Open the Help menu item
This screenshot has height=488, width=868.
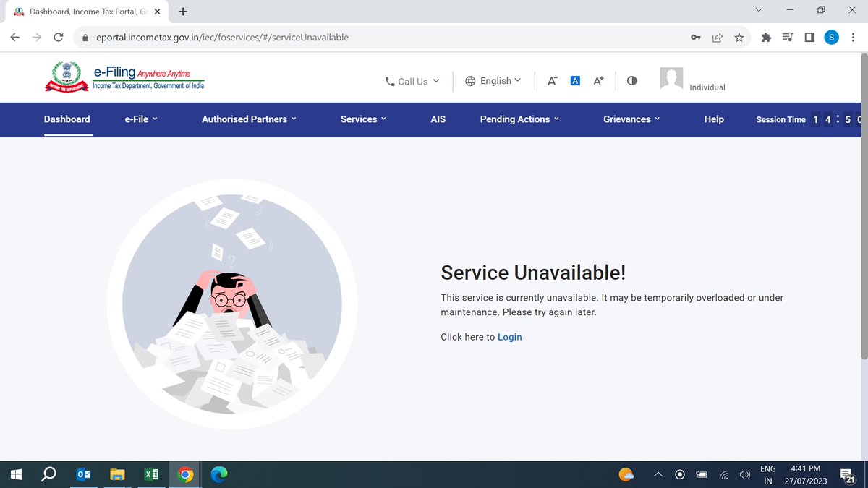point(714,119)
